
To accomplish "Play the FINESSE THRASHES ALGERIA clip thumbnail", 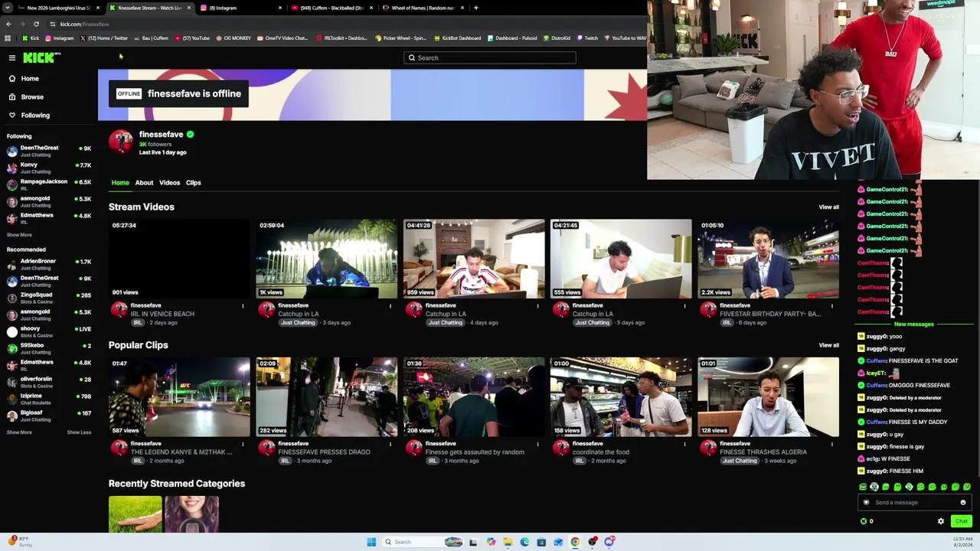I will [768, 397].
